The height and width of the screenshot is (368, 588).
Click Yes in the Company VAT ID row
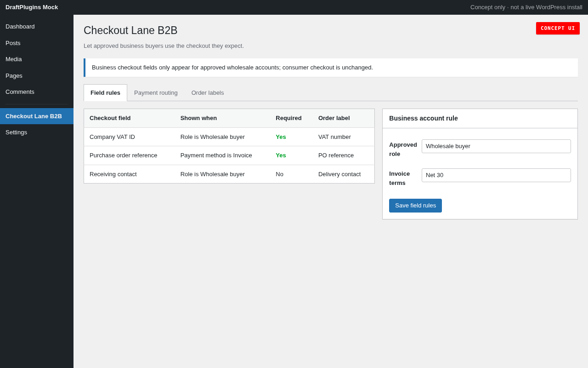click(x=281, y=137)
